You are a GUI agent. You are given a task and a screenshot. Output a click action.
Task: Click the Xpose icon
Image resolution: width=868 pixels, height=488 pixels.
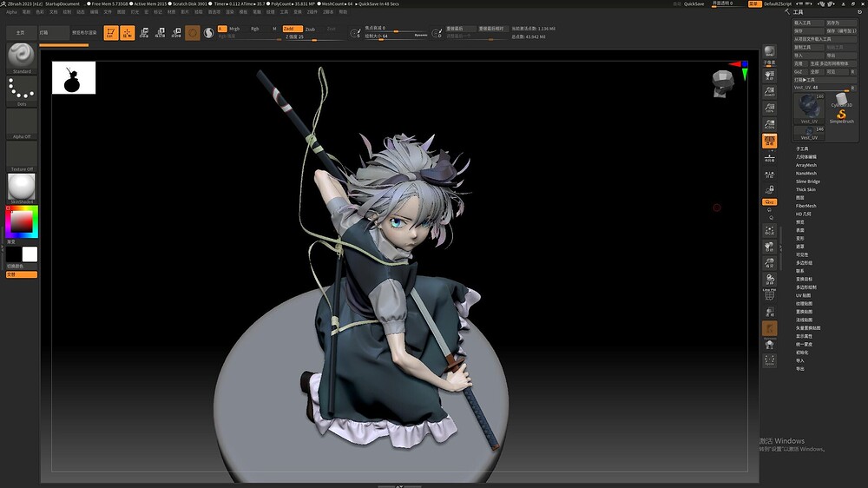click(x=769, y=360)
